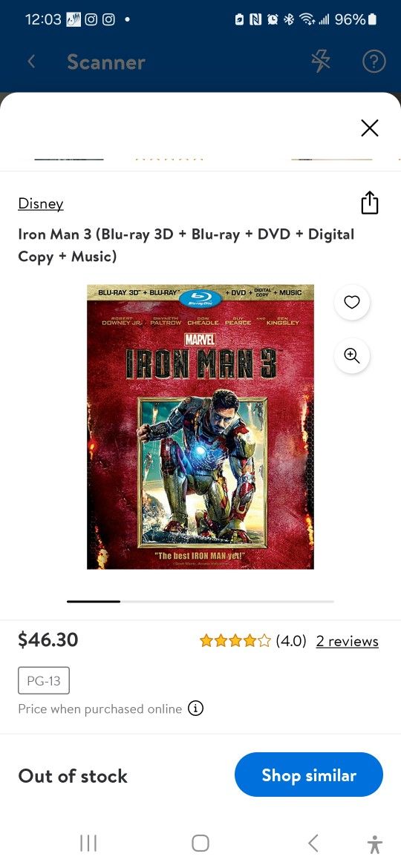Tap the share icon beside Disney
The height and width of the screenshot is (868, 401).
pyautogui.click(x=369, y=203)
